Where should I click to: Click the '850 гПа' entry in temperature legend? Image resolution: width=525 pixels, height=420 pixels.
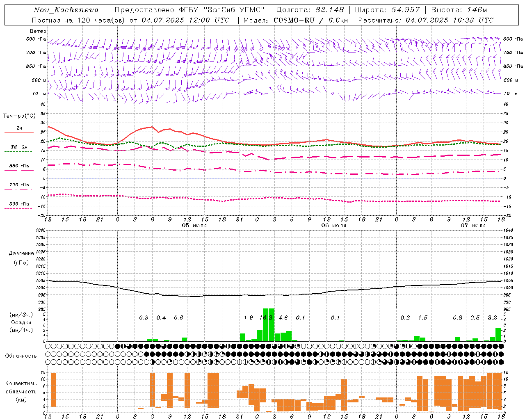coord(19,166)
